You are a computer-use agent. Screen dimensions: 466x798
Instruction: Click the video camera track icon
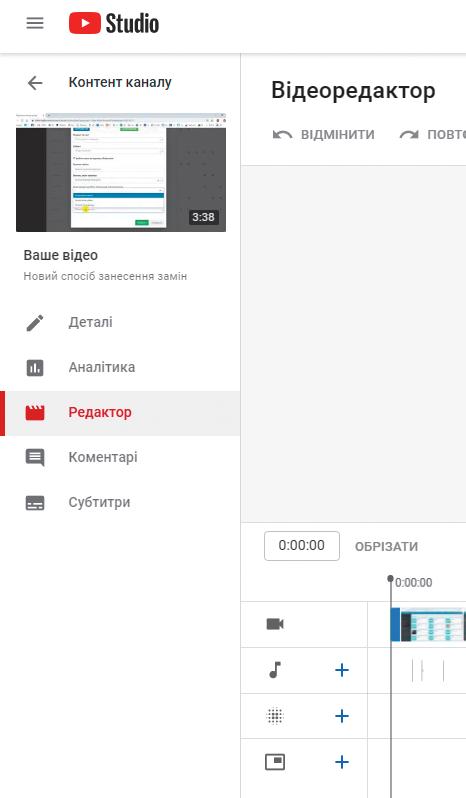tap(275, 624)
